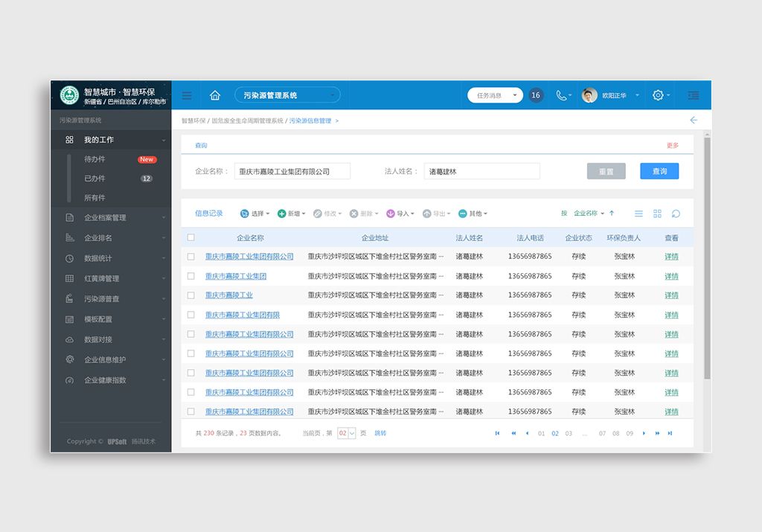Click the refresh icon in toolbar

pyautogui.click(x=676, y=214)
